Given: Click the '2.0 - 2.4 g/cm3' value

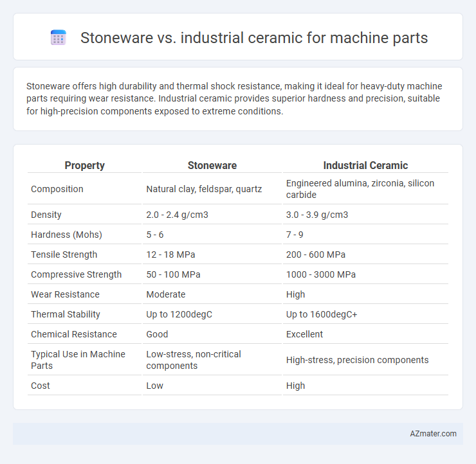Looking at the screenshot, I should [x=177, y=215].
